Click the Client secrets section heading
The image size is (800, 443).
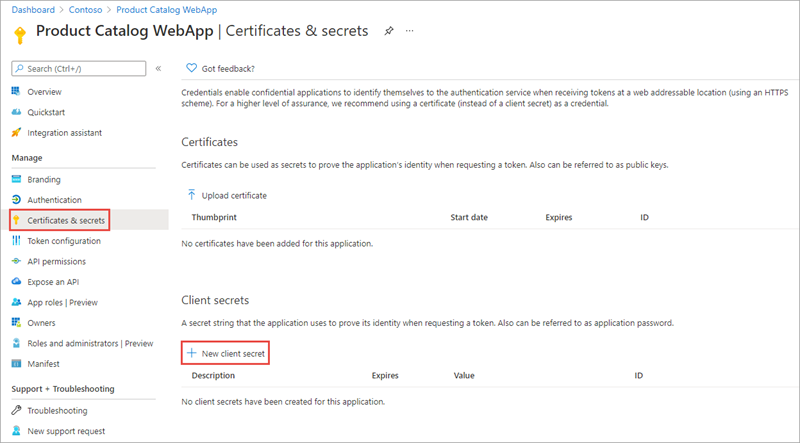click(x=215, y=300)
